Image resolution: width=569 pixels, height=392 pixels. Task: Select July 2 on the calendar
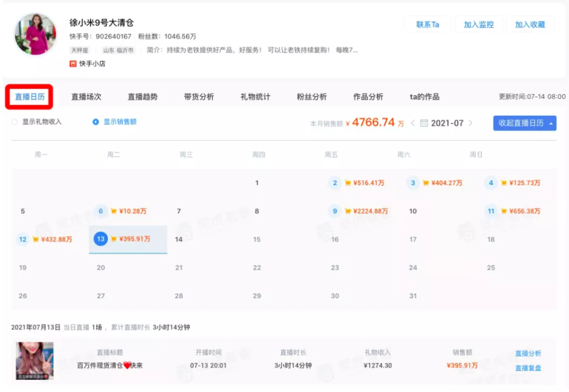[x=335, y=183]
